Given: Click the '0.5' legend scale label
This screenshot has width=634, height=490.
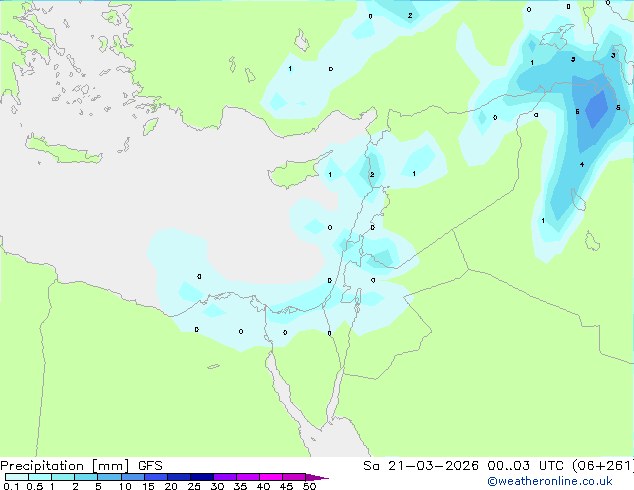Looking at the screenshot, I should coord(35,486).
